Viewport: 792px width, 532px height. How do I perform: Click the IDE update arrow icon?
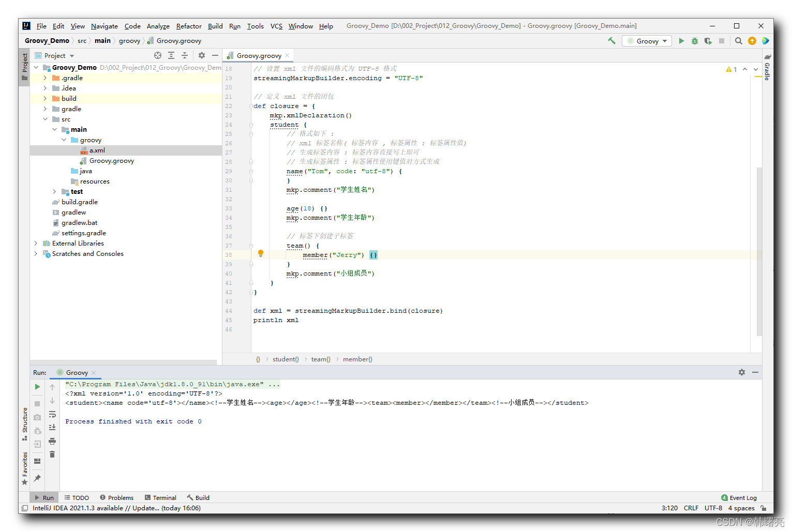point(752,41)
